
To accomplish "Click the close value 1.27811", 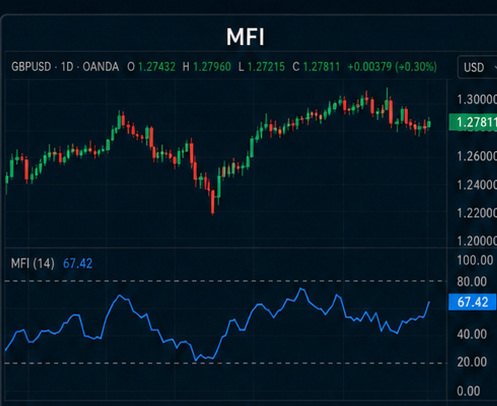I will tap(321, 67).
